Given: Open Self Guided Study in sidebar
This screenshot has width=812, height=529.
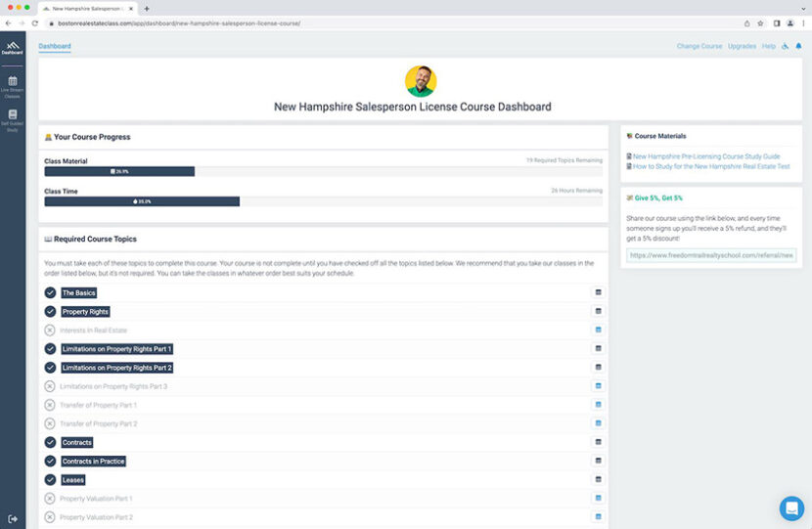Looking at the screenshot, I should (12, 119).
